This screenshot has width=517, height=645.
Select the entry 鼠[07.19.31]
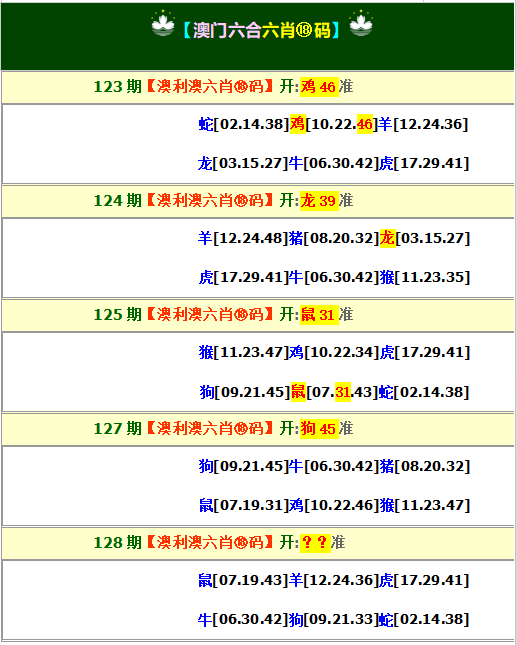click(x=243, y=505)
